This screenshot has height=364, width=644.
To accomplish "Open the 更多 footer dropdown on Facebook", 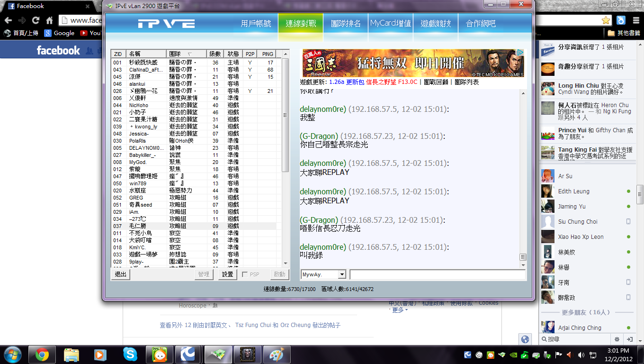I will pyautogui.click(x=399, y=310).
